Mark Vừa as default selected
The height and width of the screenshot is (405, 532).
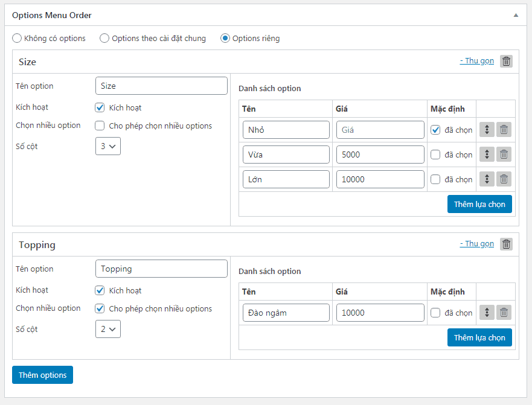pos(435,155)
